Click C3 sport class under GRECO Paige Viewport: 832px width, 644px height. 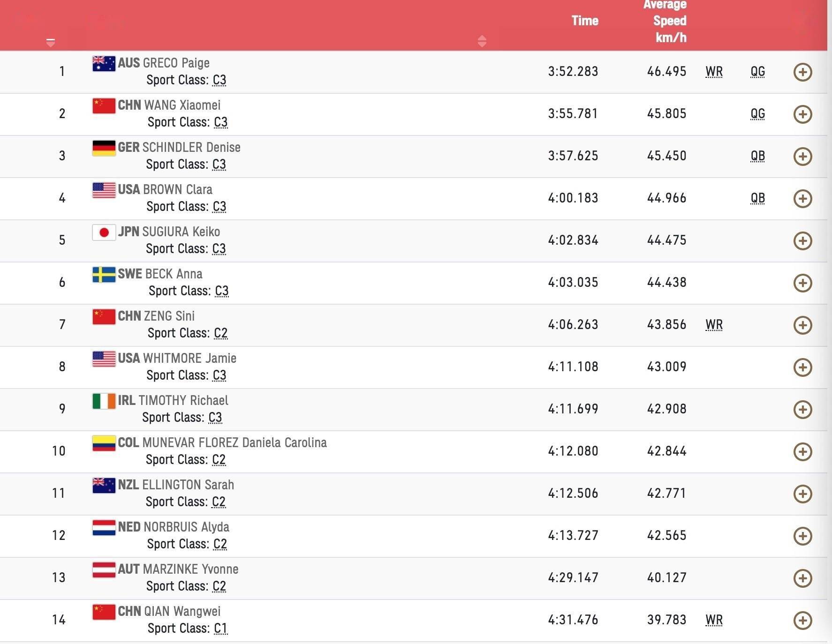pyautogui.click(x=219, y=80)
